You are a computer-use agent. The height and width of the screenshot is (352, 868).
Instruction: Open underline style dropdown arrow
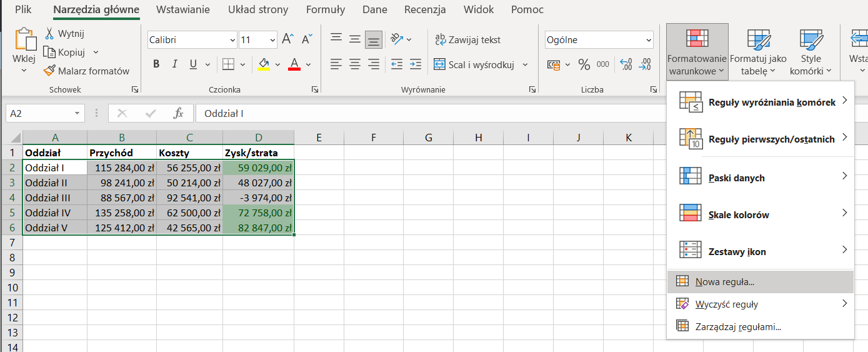point(207,64)
